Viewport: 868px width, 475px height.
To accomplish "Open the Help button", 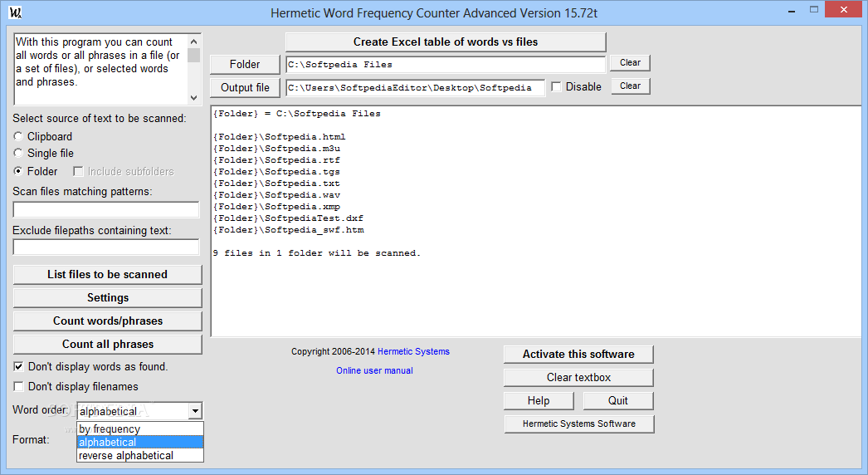I will pyautogui.click(x=539, y=401).
